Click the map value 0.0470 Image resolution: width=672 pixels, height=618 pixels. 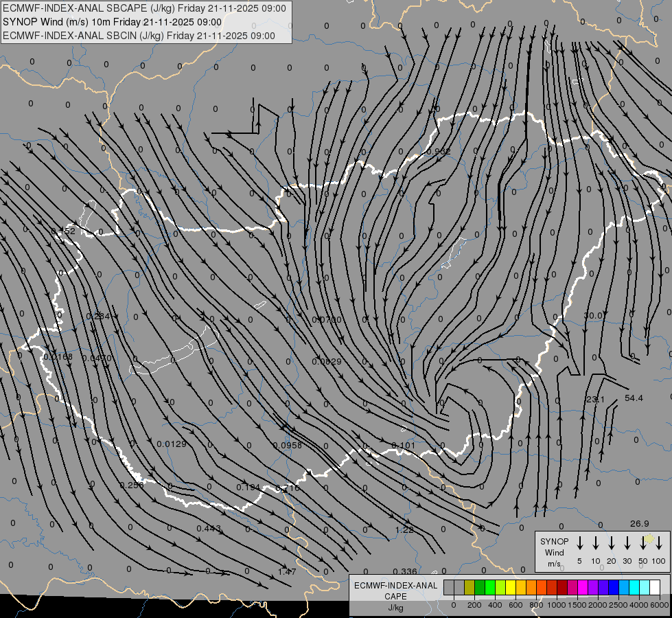97,358
